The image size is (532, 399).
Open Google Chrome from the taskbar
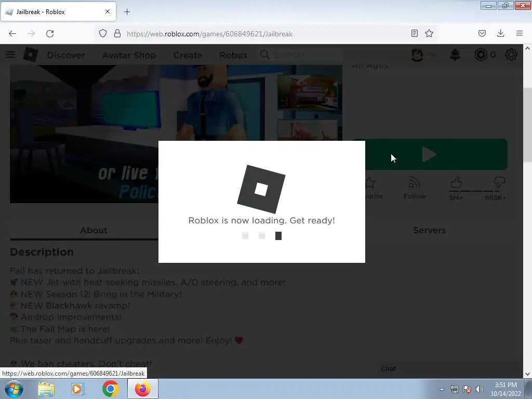pyautogui.click(x=110, y=389)
